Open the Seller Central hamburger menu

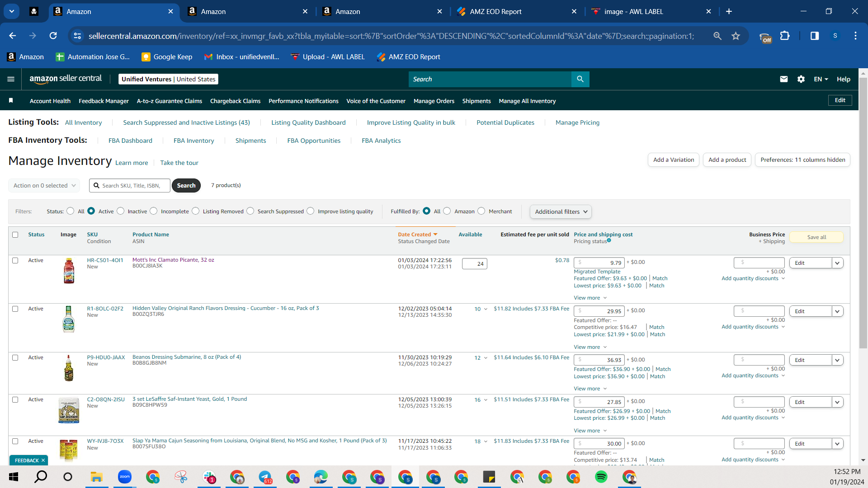click(11, 79)
